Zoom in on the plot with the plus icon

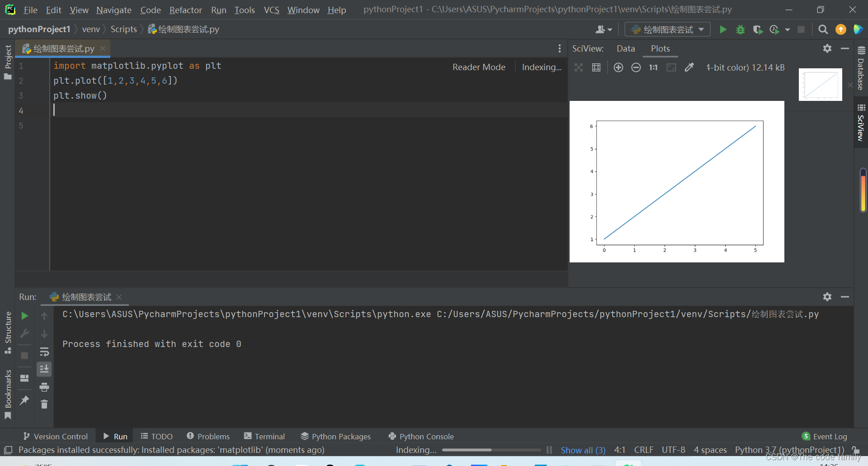618,67
